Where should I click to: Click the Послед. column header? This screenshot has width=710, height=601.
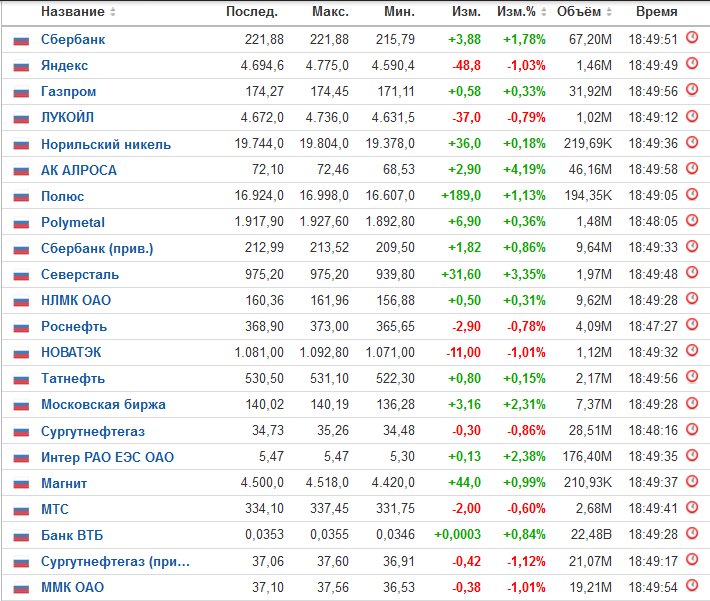coord(252,12)
